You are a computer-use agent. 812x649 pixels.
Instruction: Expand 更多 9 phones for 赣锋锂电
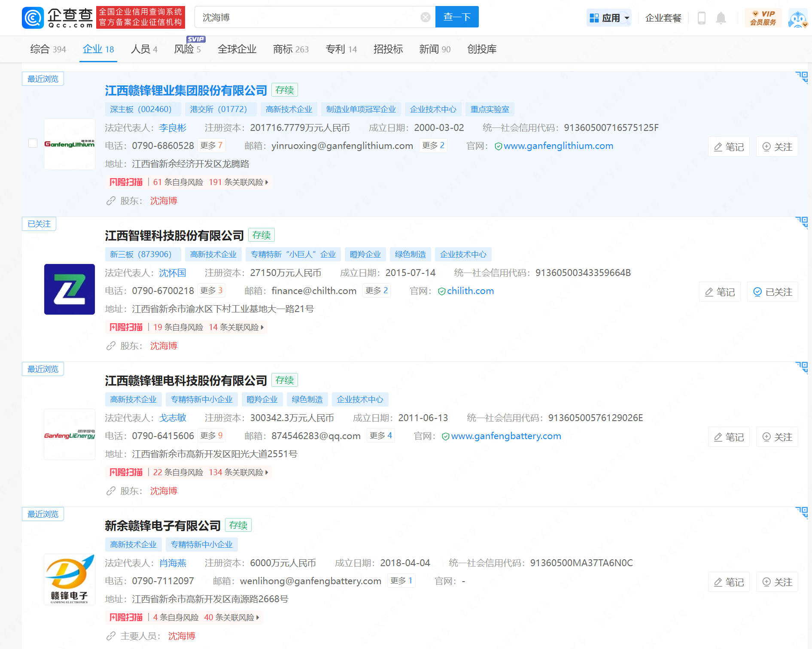211,436
